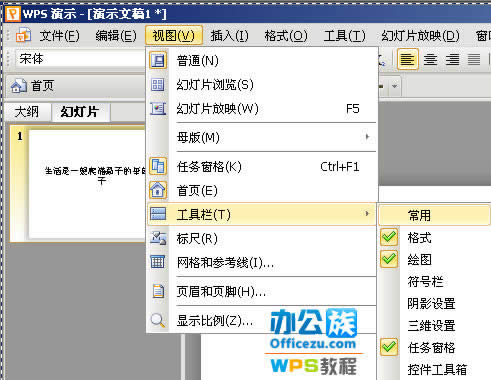
Task: Toggle 标尺(R) display
Action: click(262, 238)
